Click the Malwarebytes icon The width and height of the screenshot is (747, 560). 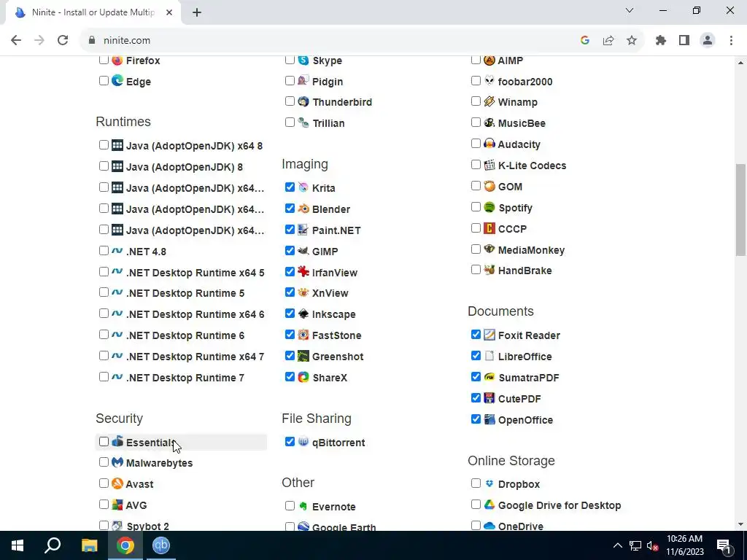(x=117, y=462)
